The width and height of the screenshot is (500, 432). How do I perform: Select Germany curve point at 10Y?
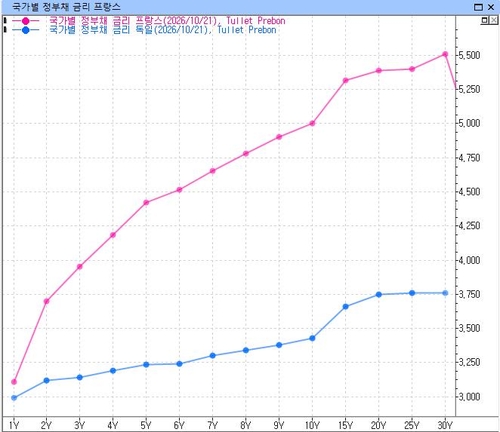click(312, 338)
